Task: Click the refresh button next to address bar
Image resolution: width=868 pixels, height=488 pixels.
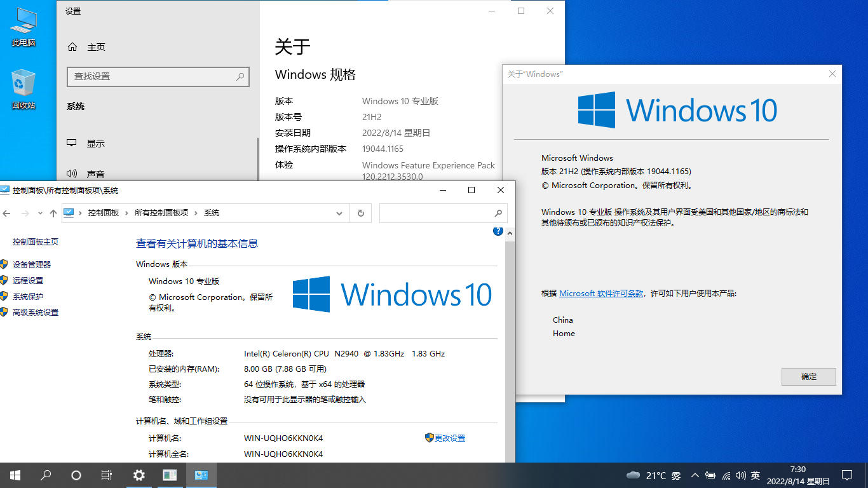Action: (361, 213)
